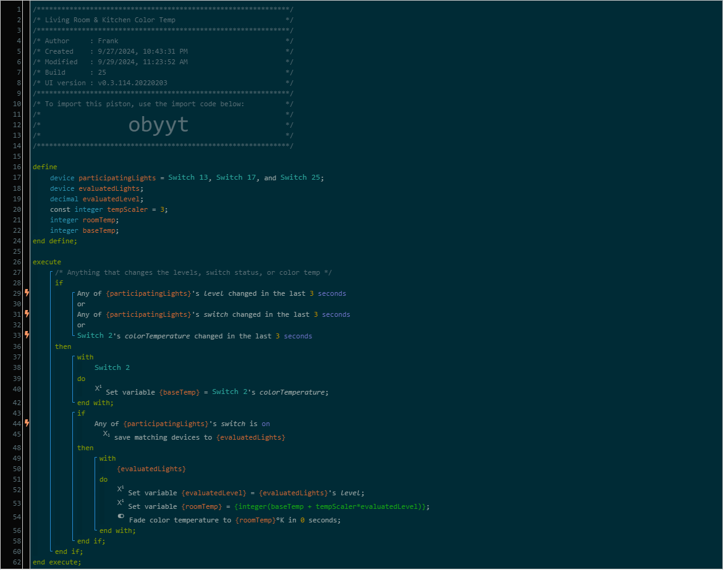728x570 pixels.
Task: Click the integer baseTemp definition
Action: coord(85,231)
